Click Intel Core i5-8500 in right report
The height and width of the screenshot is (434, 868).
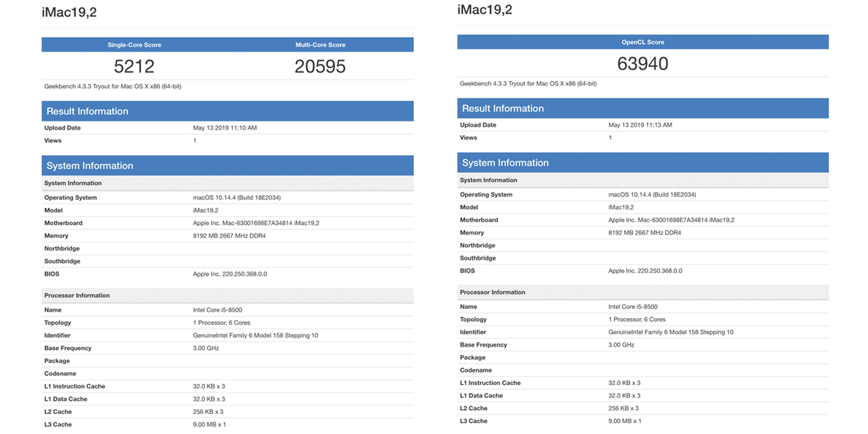pos(633,307)
